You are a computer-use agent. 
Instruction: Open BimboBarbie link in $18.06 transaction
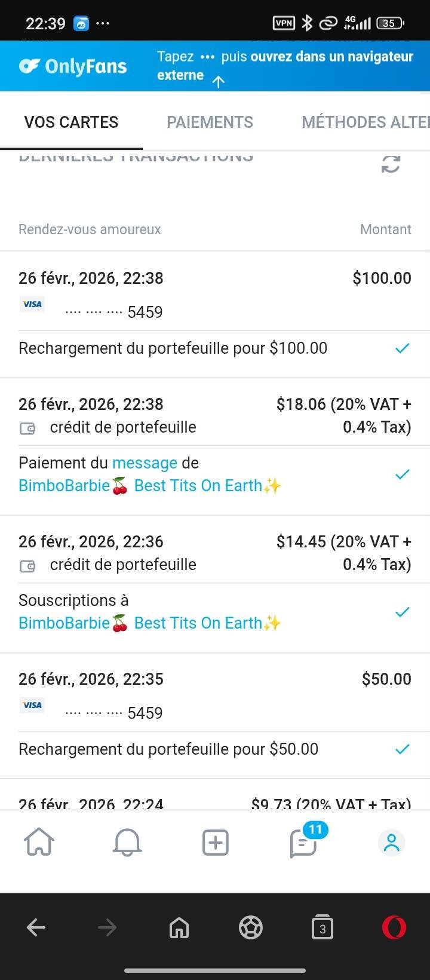[x=149, y=486]
